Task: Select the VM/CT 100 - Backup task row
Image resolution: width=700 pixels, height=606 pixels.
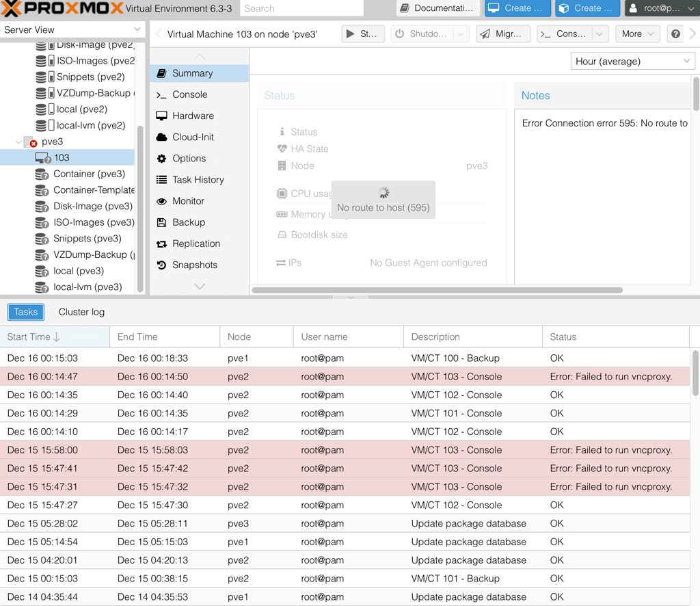Action: point(345,358)
